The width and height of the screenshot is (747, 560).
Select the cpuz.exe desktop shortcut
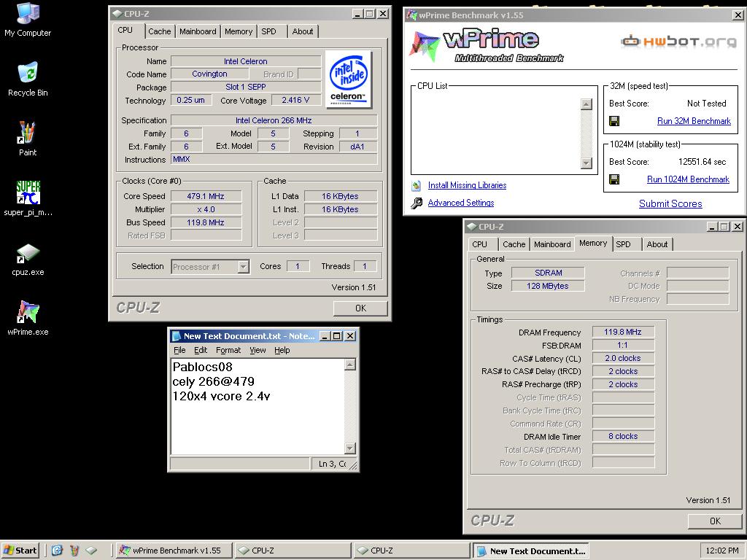pos(28,259)
